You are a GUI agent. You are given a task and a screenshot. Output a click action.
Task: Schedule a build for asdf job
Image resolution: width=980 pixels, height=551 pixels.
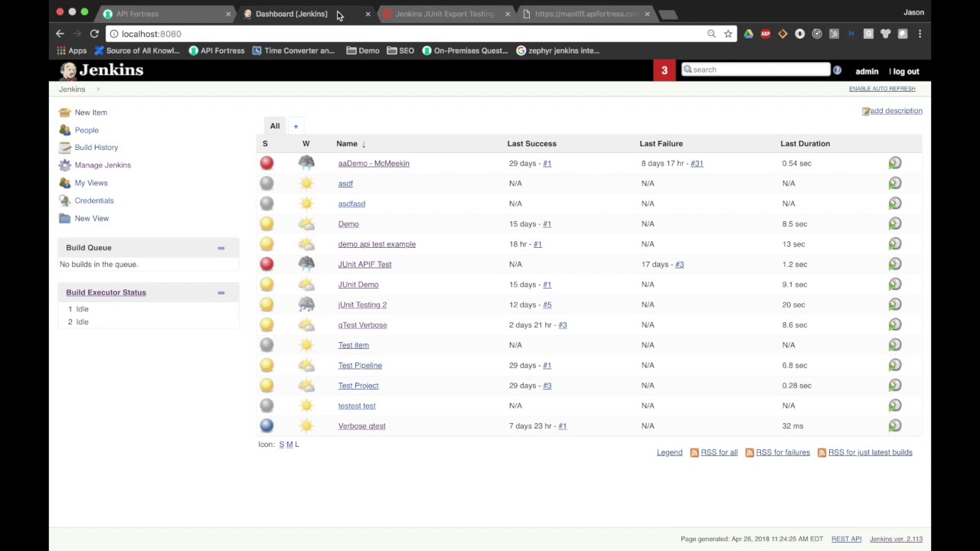(895, 183)
